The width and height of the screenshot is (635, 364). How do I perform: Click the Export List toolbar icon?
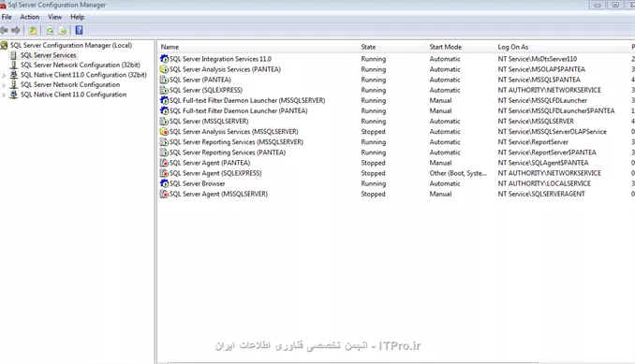pyautogui.click(x=63, y=30)
